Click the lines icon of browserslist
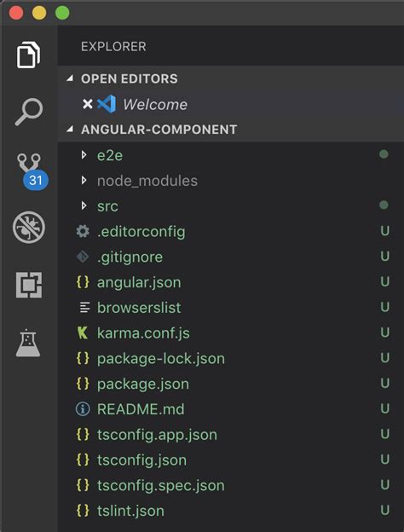The image size is (404, 532). coord(84,308)
